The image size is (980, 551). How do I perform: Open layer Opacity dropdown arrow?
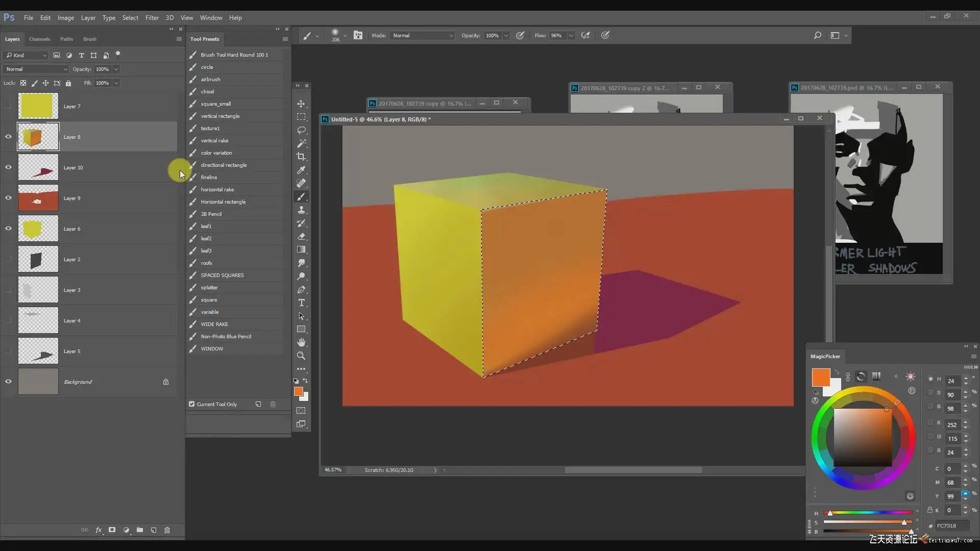116,69
